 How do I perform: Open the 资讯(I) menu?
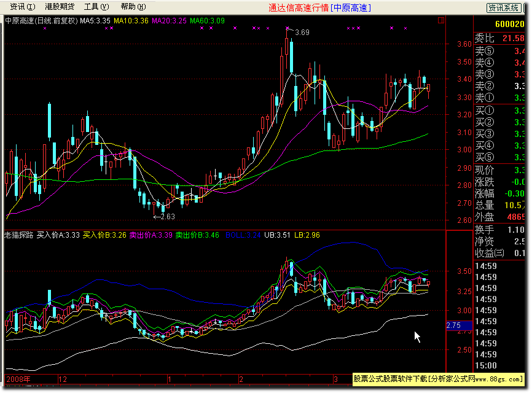(x=22, y=7)
